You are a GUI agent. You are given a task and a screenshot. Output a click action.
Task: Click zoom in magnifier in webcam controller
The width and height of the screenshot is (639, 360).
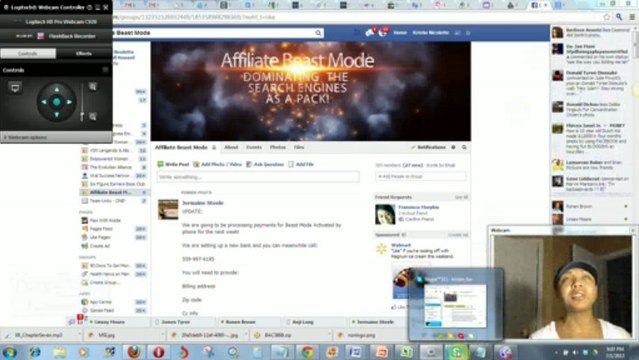(93, 86)
